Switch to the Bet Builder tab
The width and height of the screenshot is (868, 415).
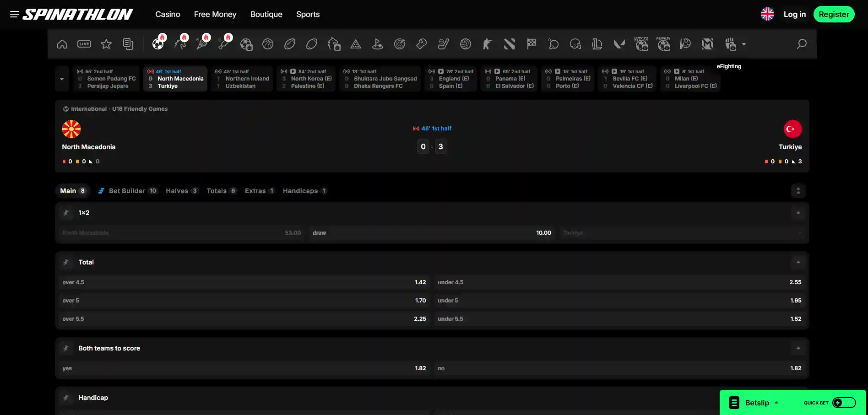128,191
